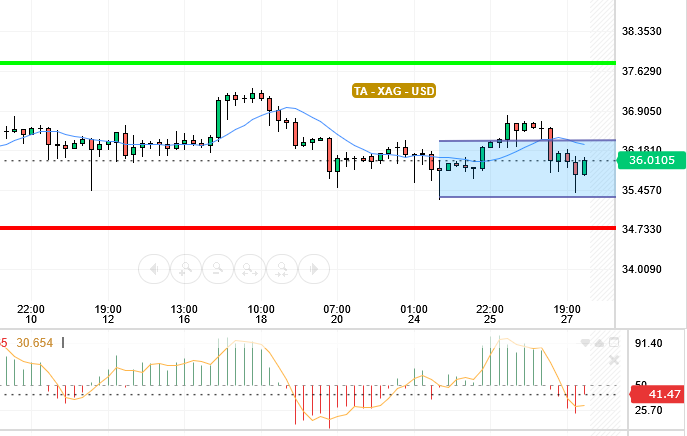Click the zoom in magnifier button
687x436 pixels.
pos(186,269)
